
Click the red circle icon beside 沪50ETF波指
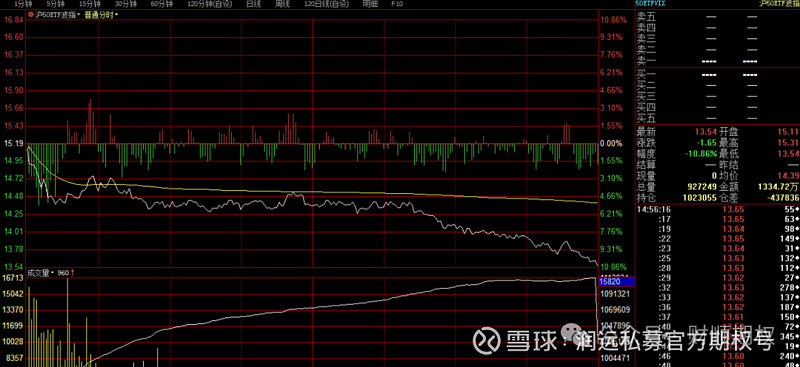[x=32, y=15]
